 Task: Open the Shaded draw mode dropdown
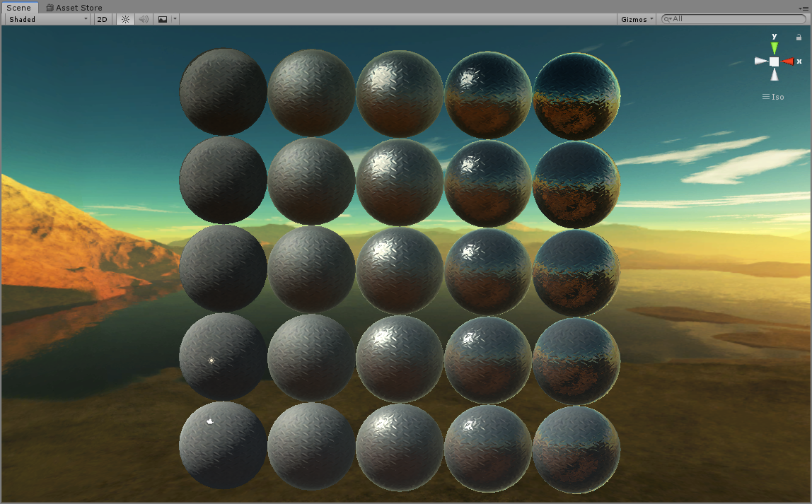47,19
